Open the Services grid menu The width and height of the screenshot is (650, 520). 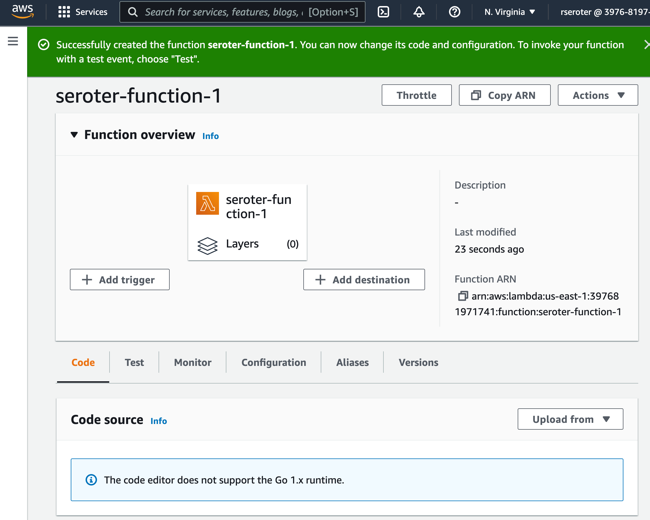coord(82,12)
